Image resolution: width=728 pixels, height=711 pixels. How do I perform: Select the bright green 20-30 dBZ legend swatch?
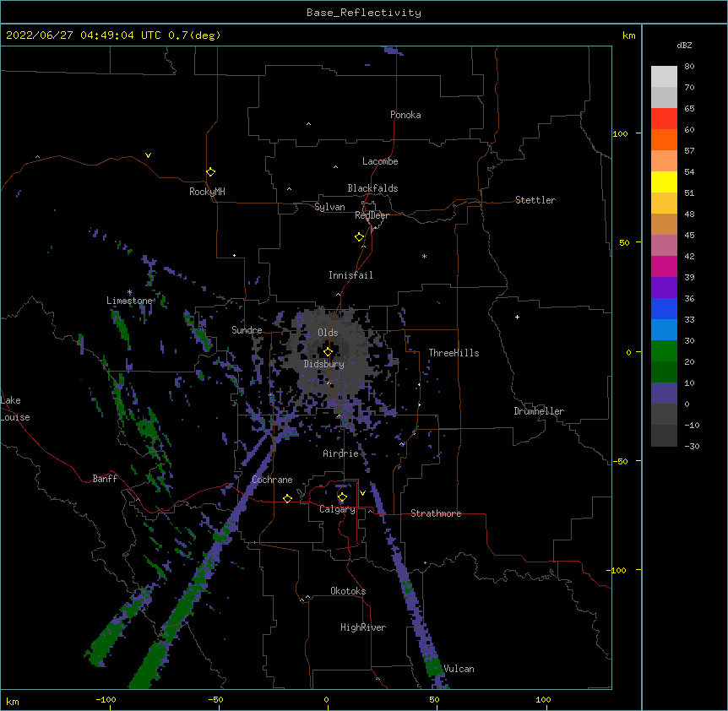pyautogui.click(x=664, y=351)
